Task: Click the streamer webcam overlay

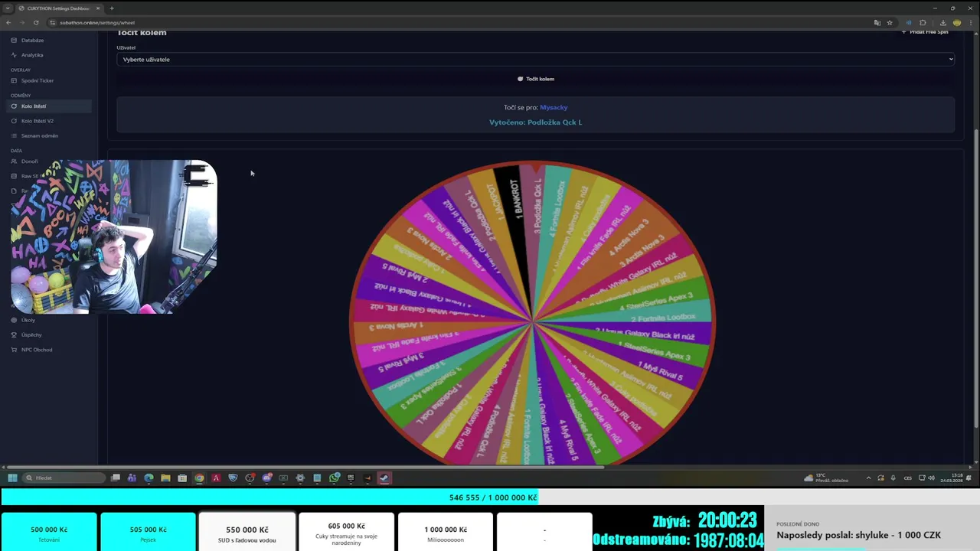Action: [x=114, y=236]
